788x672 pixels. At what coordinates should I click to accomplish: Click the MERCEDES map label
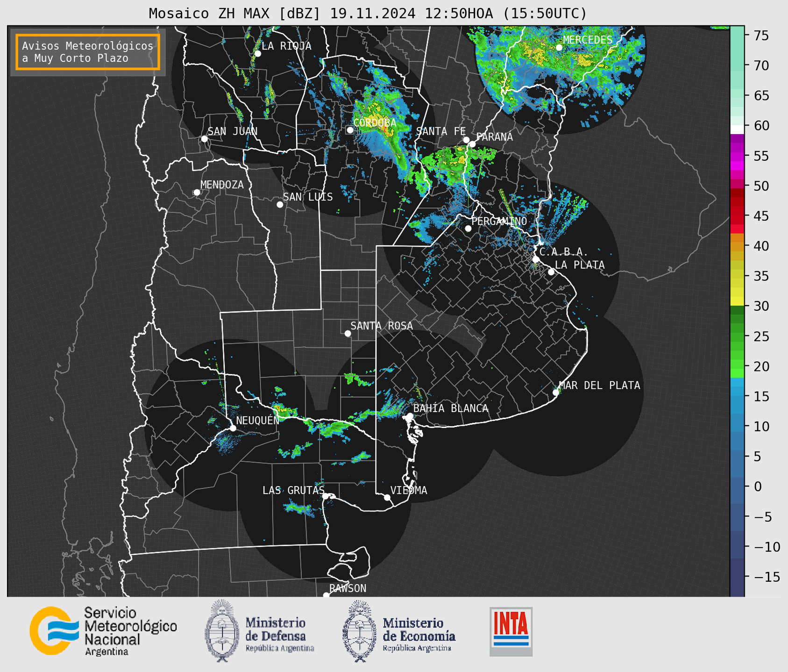pos(588,40)
